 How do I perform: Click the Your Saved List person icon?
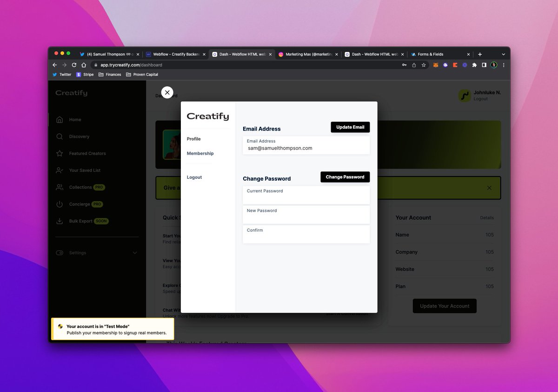click(60, 170)
